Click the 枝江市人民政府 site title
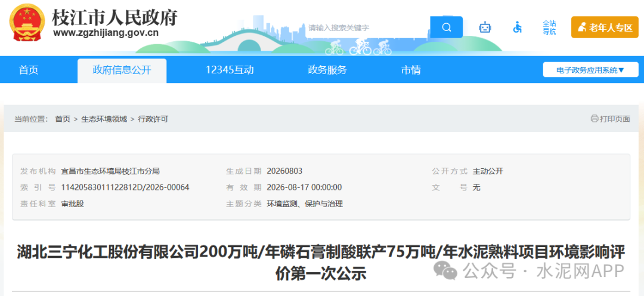The height and width of the screenshot is (296, 644). click(x=114, y=17)
